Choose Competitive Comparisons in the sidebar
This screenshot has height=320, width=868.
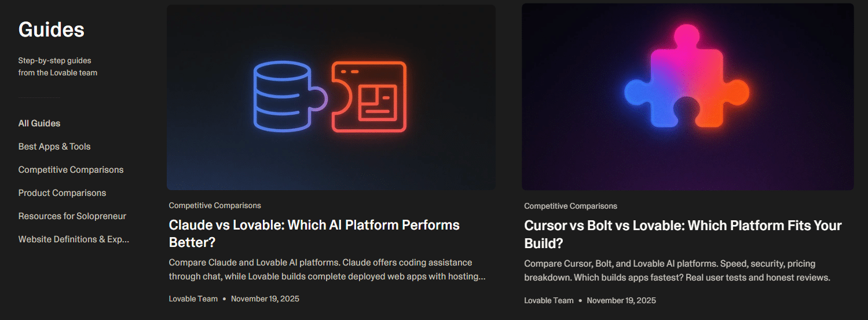point(71,170)
